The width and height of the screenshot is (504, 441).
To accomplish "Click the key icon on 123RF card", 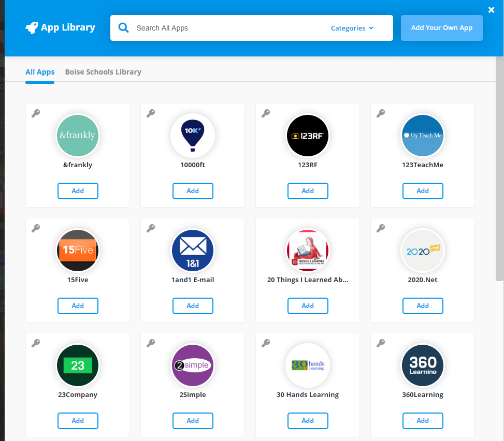I will 266,113.
